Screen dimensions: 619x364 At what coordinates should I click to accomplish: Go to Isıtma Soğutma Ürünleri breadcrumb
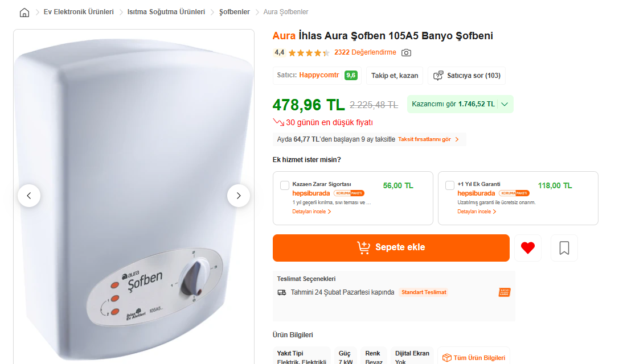coord(166,12)
